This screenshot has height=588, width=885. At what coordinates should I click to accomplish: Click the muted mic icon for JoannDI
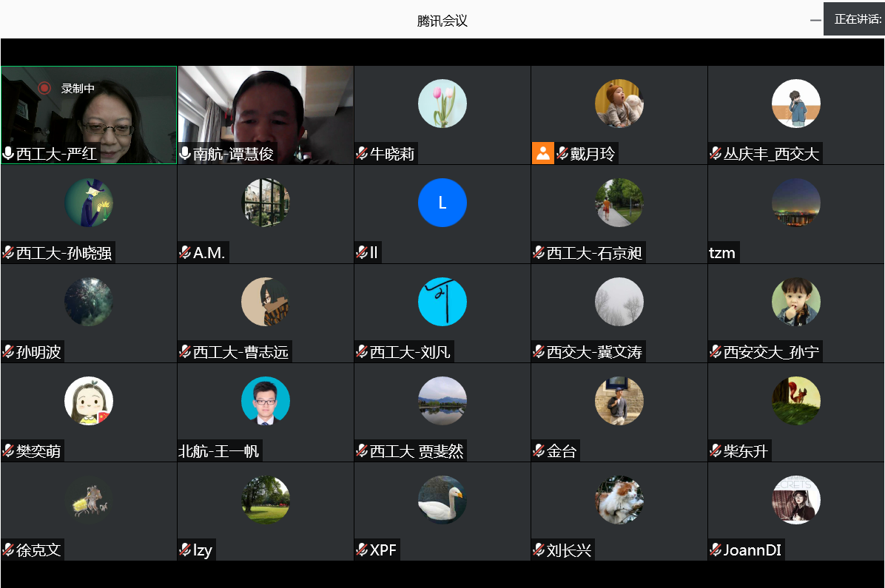point(716,550)
